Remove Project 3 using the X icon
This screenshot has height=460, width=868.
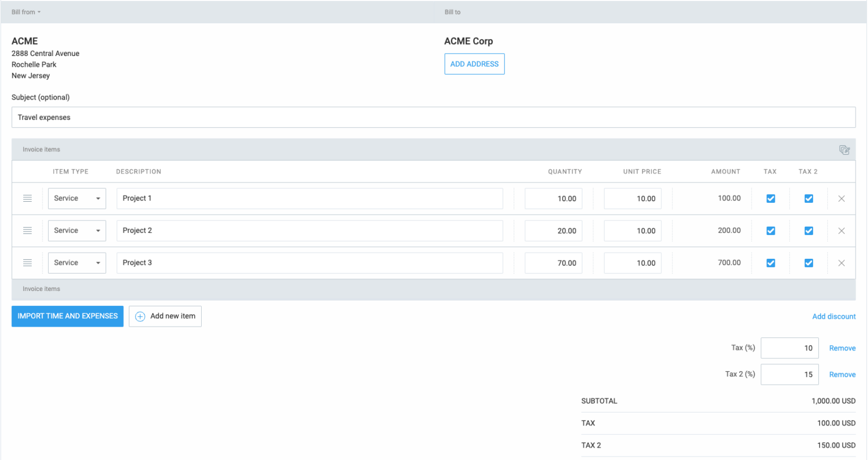click(841, 263)
